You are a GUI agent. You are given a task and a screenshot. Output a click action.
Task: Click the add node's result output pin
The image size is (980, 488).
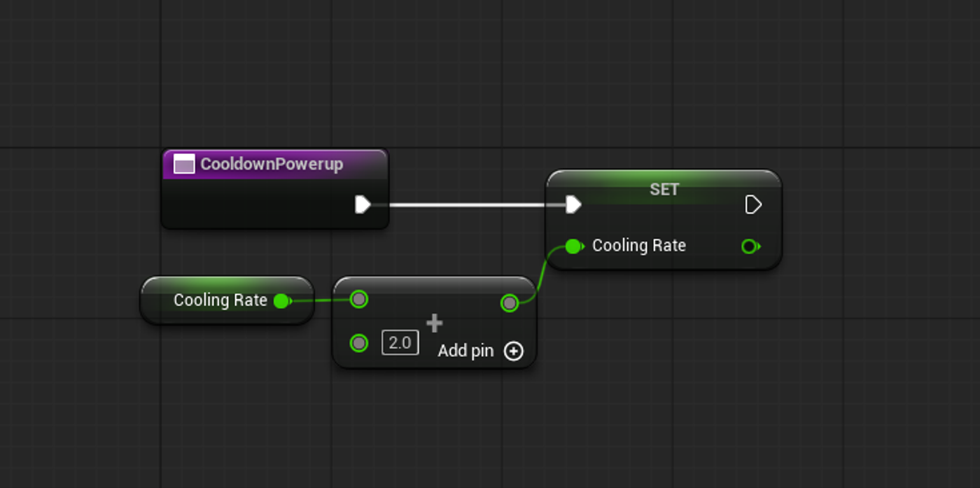(x=510, y=302)
